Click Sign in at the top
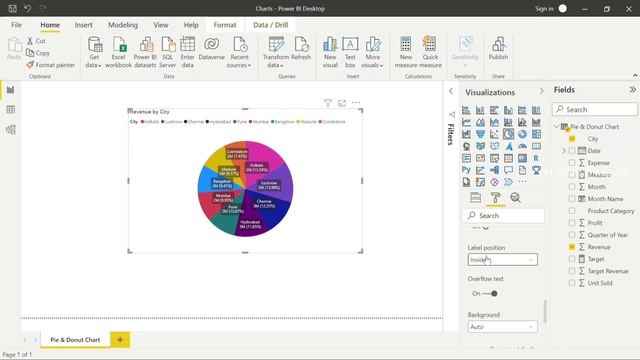The height and width of the screenshot is (360, 640). point(544,9)
